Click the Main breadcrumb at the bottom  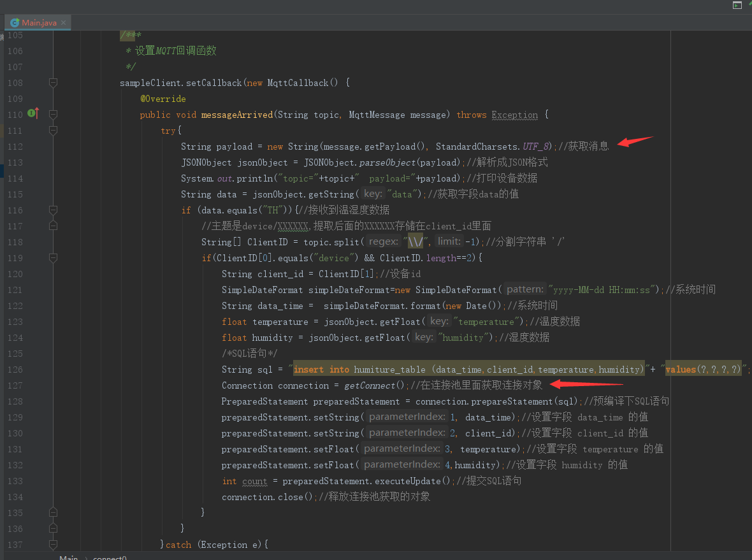(69, 557)
